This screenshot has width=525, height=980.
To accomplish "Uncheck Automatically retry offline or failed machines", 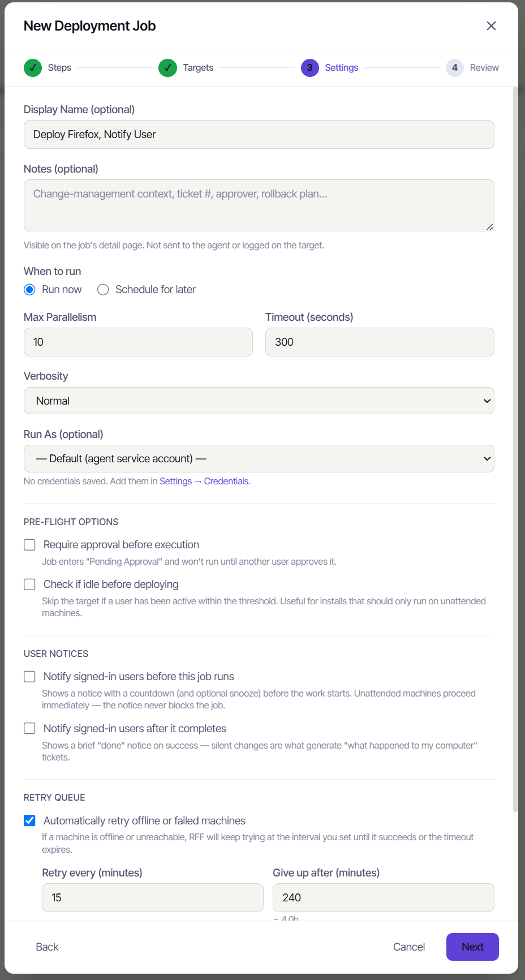I will [x=29, y=821].
